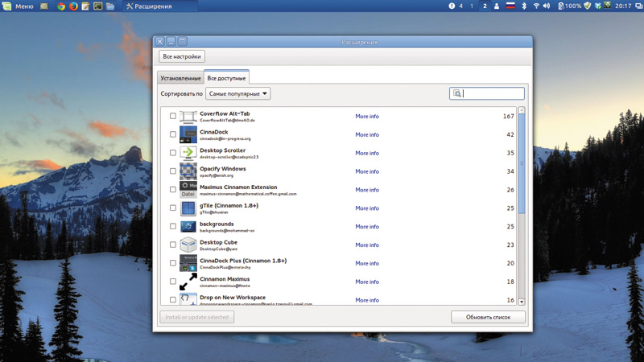This screenshot has width=644, height=362.
Task: Open the Mint menu button labeled Меню
Action: pos(18,6)
